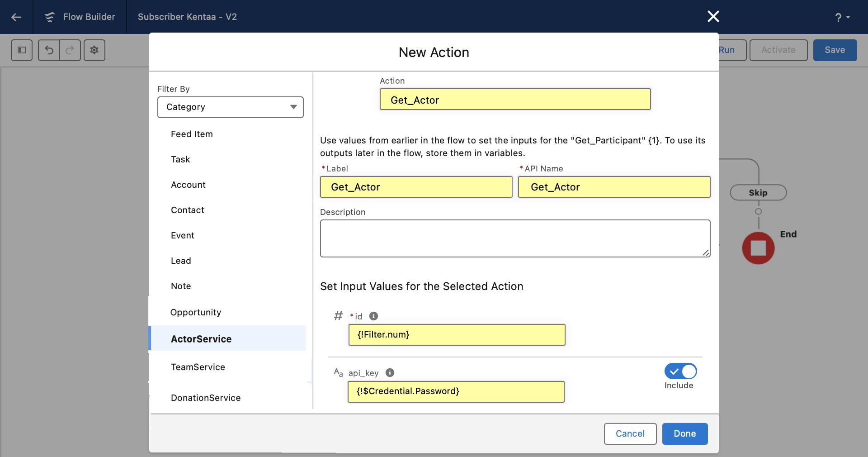Click the End stop node icon
Viewport: 868px width, 457px height.
click(x=758, y=248)
